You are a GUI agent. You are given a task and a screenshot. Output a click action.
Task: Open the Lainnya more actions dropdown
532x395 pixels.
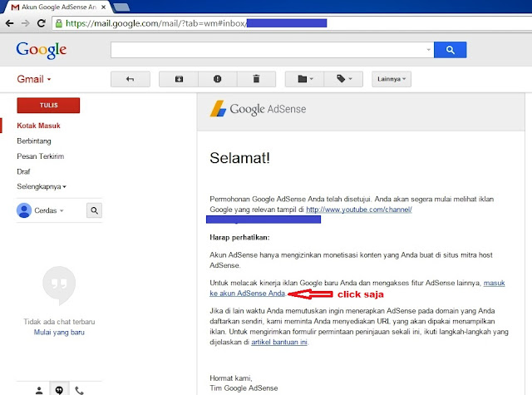[392, 79]
